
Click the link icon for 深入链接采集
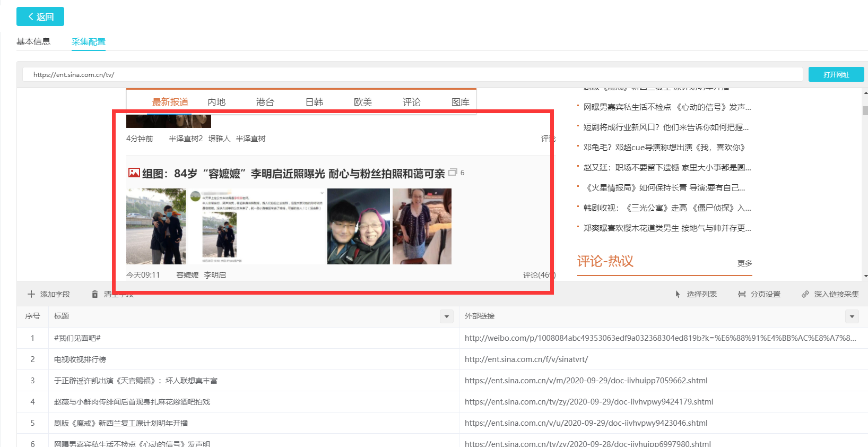coord(805,294)
